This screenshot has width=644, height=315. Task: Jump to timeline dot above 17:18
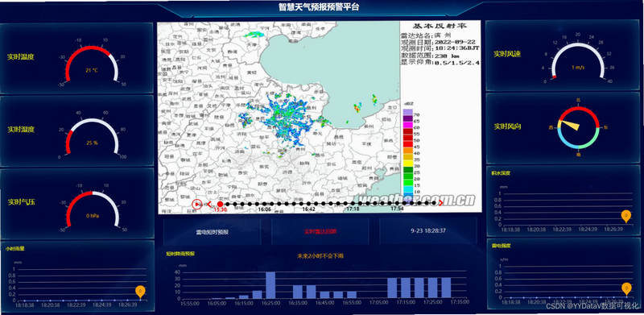353,203
